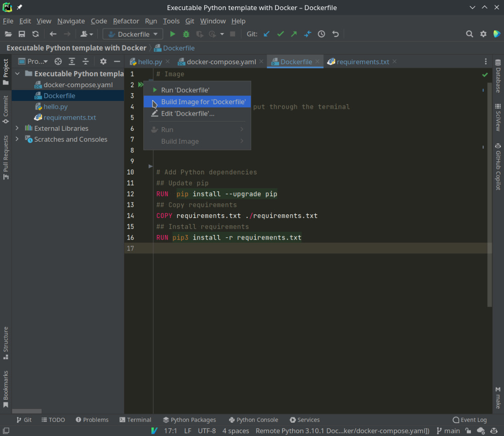Image resolution: width=504 pixels, height=436 pixels.
Task: Click the editor vertical scrollbar
Action: point(489,195)
